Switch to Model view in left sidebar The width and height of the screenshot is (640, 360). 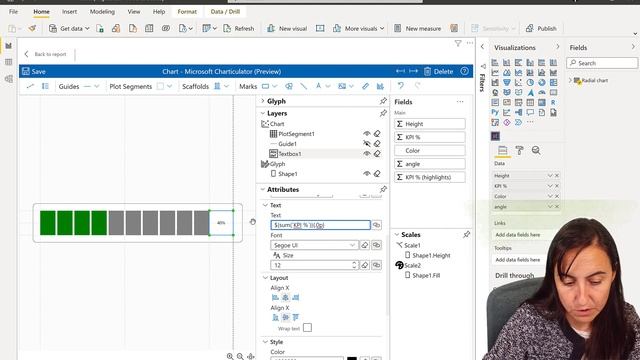tap(9, 79)
